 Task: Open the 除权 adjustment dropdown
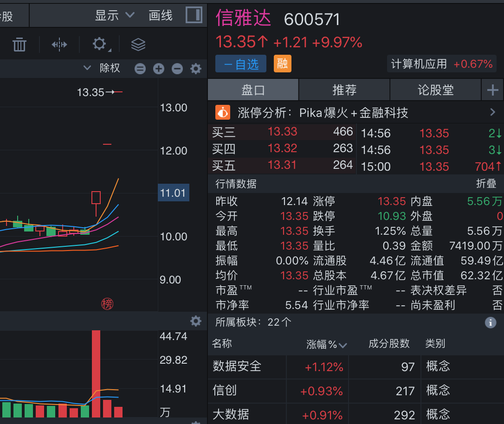(x=102, y=68)
